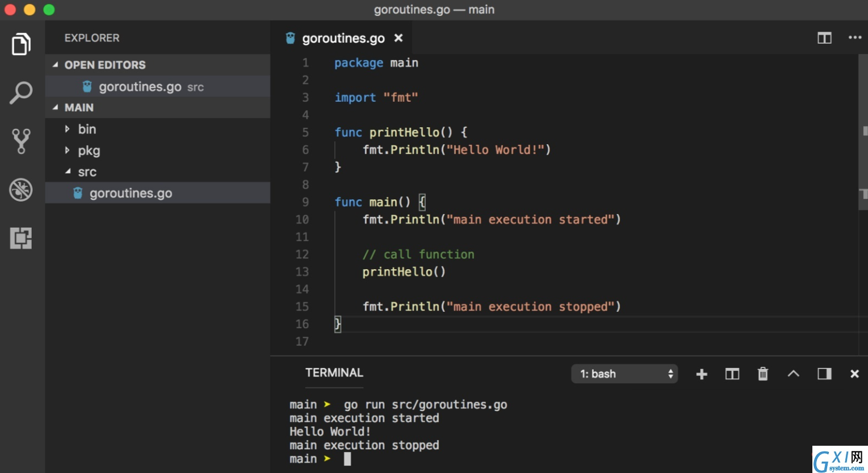The image size is (868, 473).
Task: Create a new terminal with plus icon
Action: click(702, 374)
